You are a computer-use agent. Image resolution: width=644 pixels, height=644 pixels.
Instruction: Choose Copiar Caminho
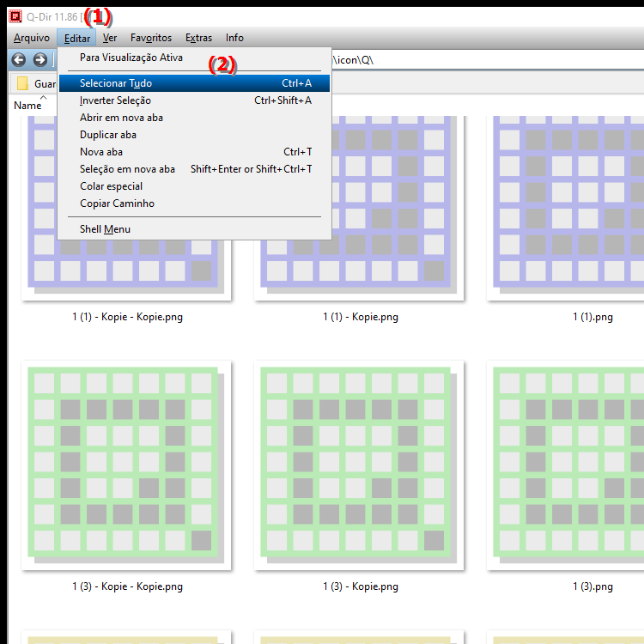194,204
